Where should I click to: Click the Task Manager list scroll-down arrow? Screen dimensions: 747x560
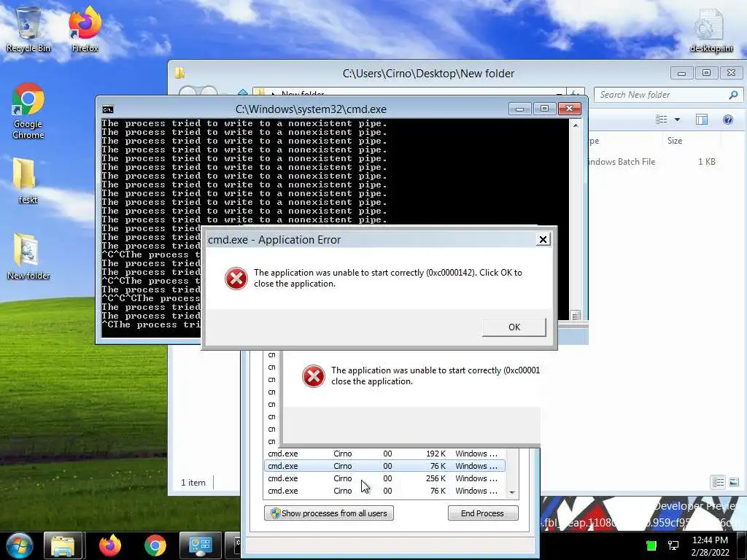[x=512, y=492]
